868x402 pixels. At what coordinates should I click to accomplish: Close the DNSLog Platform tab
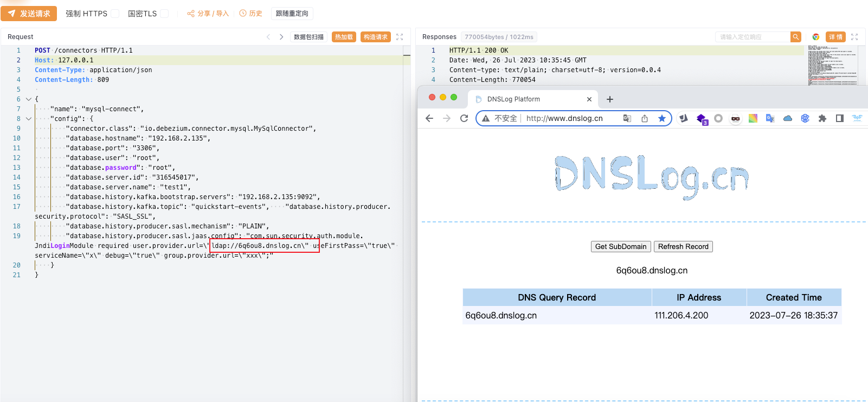click(589, 99)
